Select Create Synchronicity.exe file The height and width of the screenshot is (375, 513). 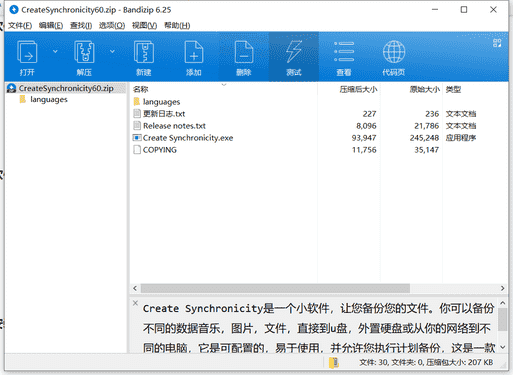coord(188,138)
